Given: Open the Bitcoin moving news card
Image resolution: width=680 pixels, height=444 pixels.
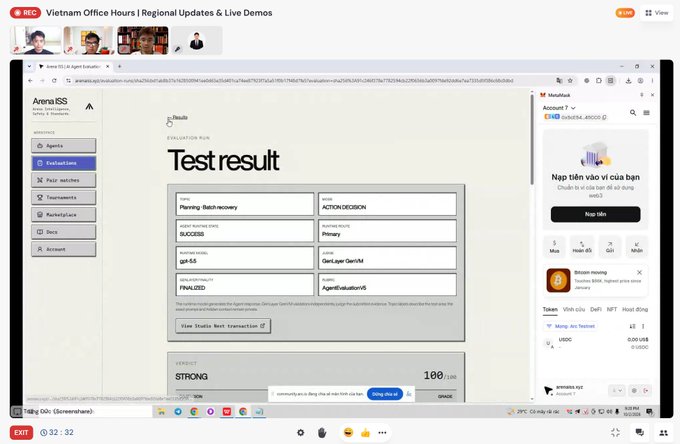Looking at the screenshot, I should (x=595, y=280).
